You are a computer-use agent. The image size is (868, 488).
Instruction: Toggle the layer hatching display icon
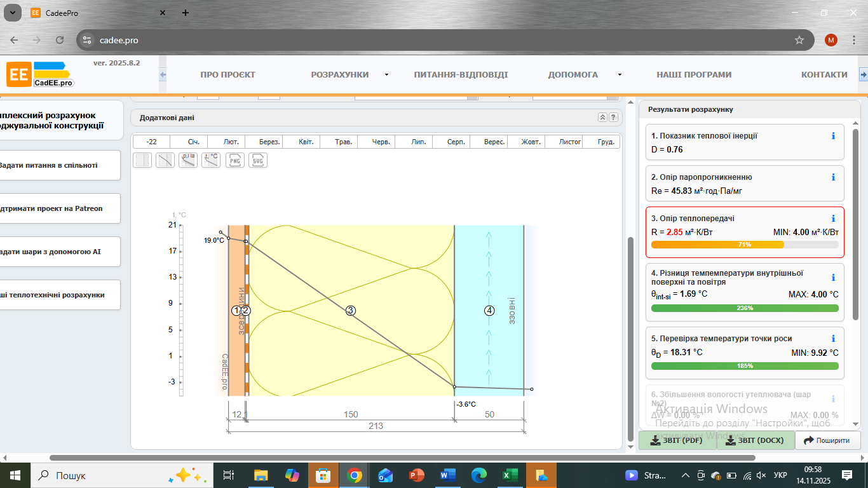(142, 160)
